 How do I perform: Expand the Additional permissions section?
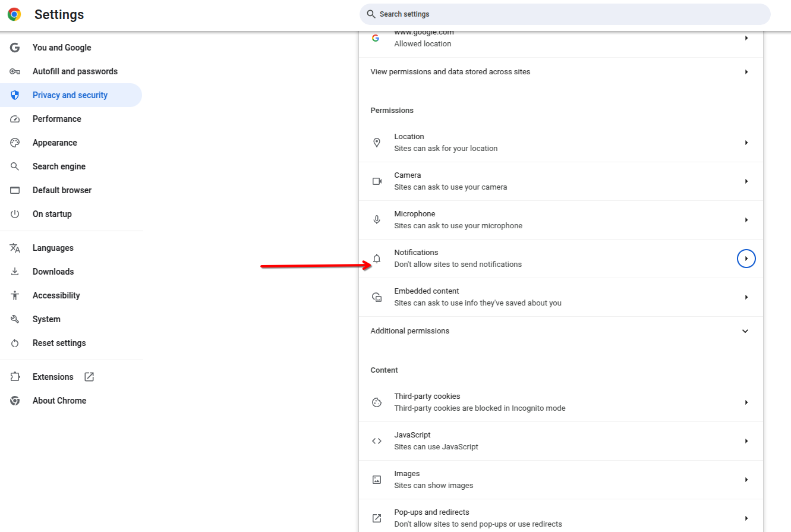[745, 331]
